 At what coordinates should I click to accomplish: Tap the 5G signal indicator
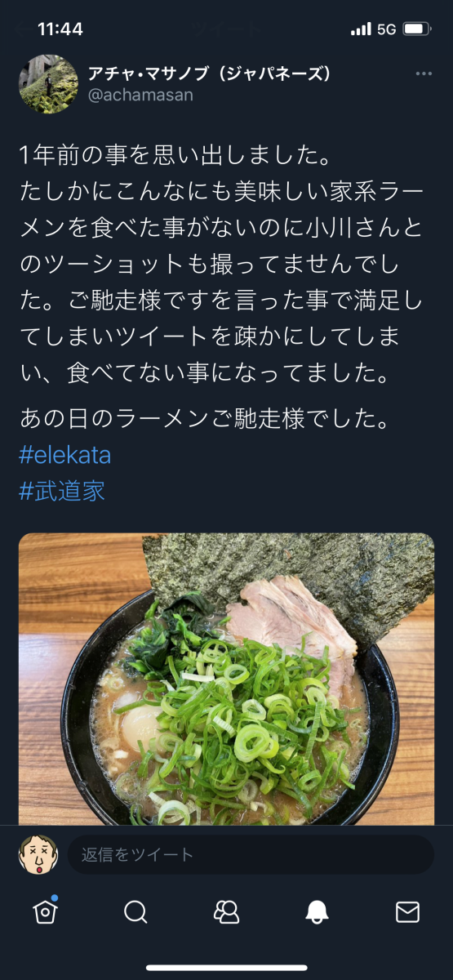tap(386, 29)
